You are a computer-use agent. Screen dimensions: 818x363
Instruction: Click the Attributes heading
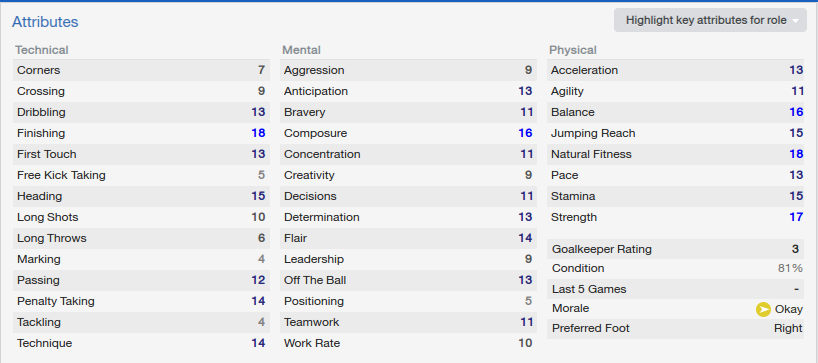(45, 22)
